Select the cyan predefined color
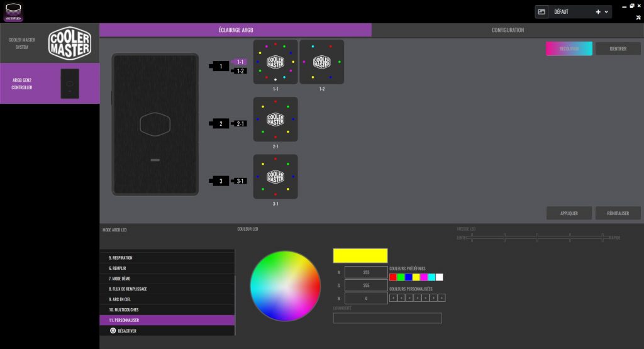This screenshot has height=349, width=644. [431, 277]
